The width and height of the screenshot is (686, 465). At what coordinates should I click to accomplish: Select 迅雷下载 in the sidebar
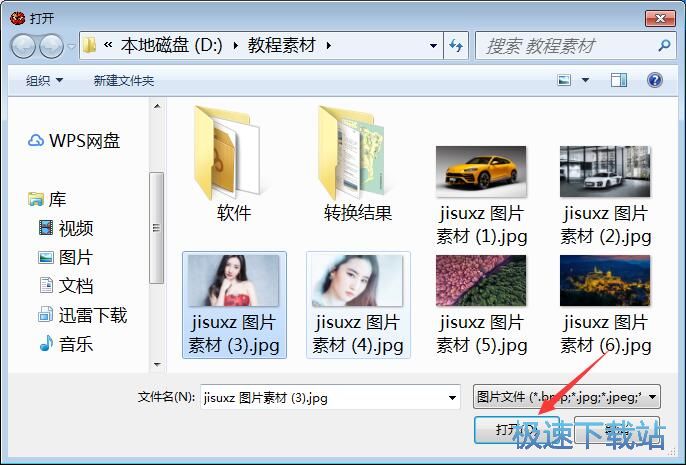point(92,315)
